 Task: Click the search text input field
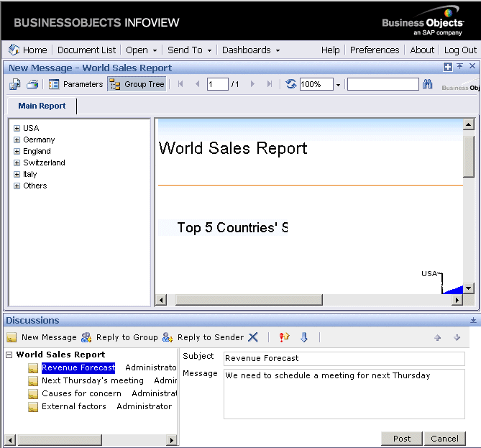[382, 84]
